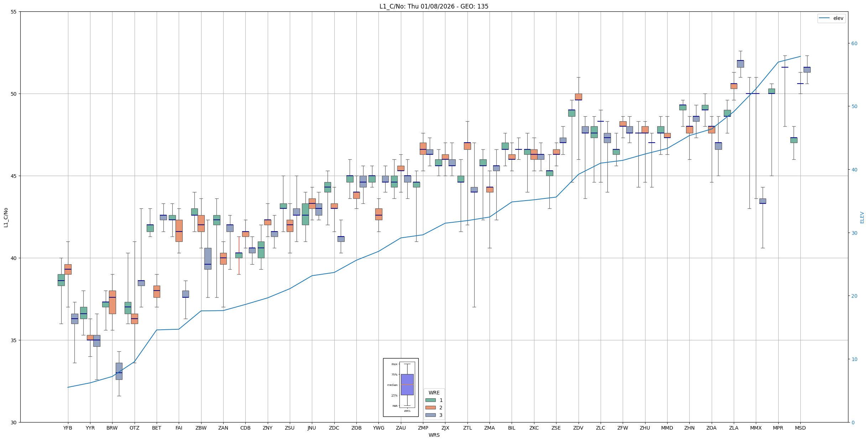The width and height of the screenshot is (868, 441).
Task: Click the 55 tick on left axis
Action: pyautogui.click(x=14, y=12)
